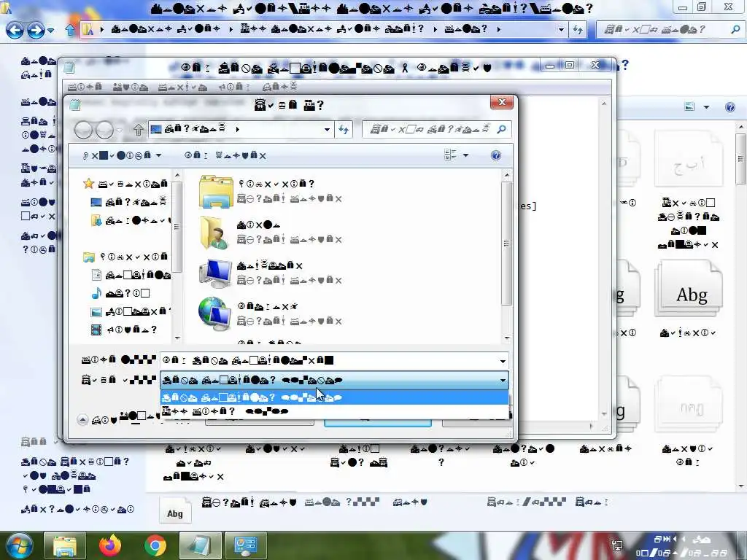The height and width of the screenshot is (560, 747).
Task: Open recent pages dropdown beside Fonts forward button
Action: click(x=50, y=31)
